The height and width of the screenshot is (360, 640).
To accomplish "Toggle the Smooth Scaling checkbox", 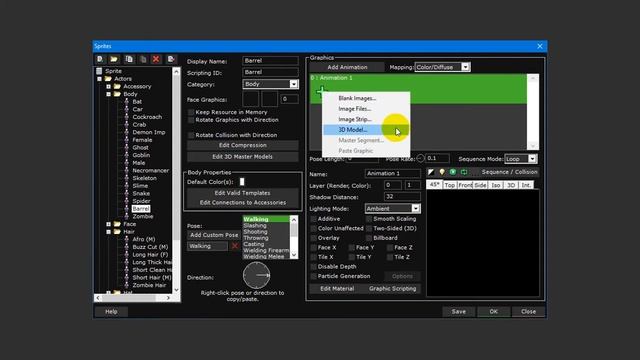I will (369, 219).
